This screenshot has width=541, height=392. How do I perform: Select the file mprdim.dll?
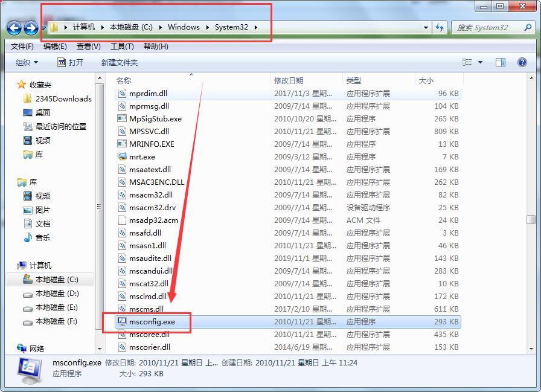click(288, 93)
